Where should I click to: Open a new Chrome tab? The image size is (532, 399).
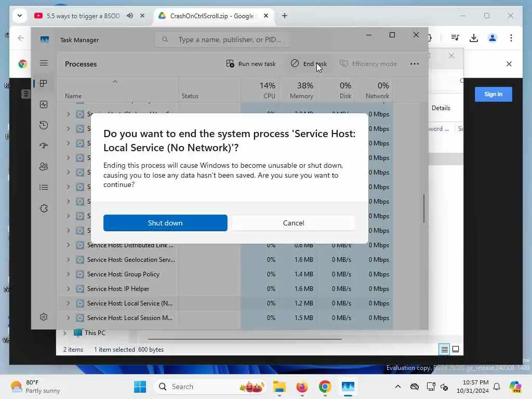point(284,16)
